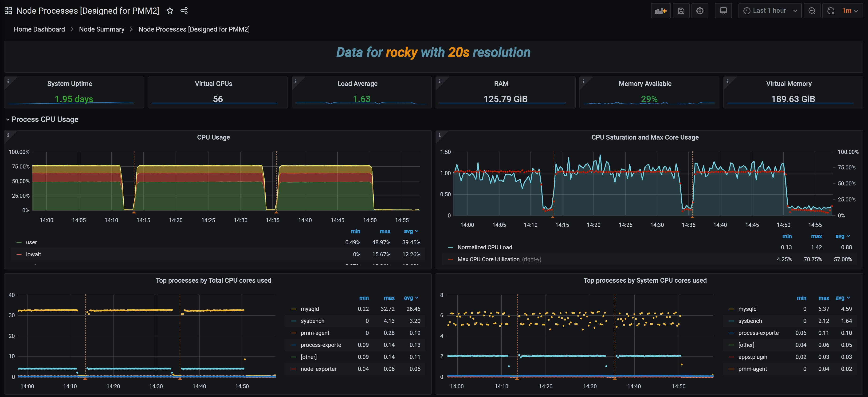The width and height of the screenshot is (868, 397).
Task: Zoom out the time range
Action: (812, 11)
